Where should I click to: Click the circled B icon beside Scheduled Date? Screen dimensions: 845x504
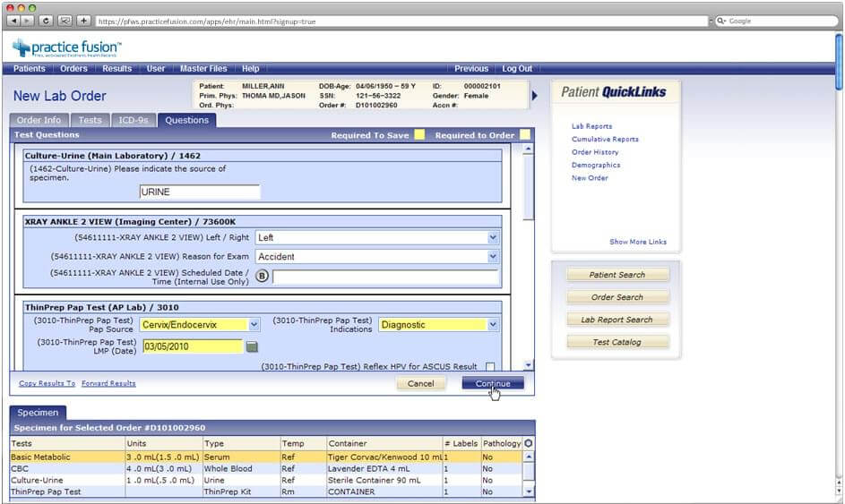tap(263, 277)
